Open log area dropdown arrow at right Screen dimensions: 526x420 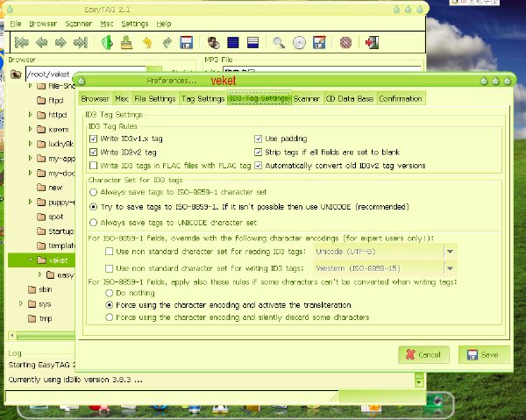coord(419,382)
